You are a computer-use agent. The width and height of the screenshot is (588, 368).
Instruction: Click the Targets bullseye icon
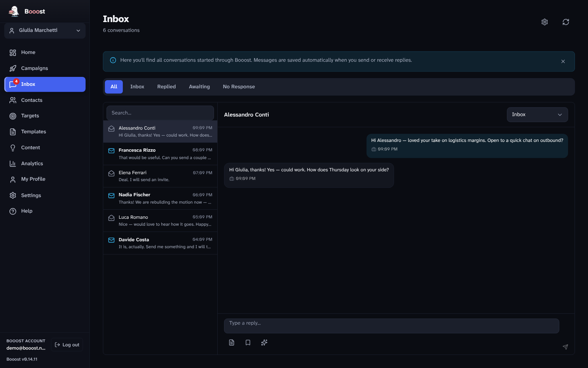pyautogui.click(x=13, y=116)
